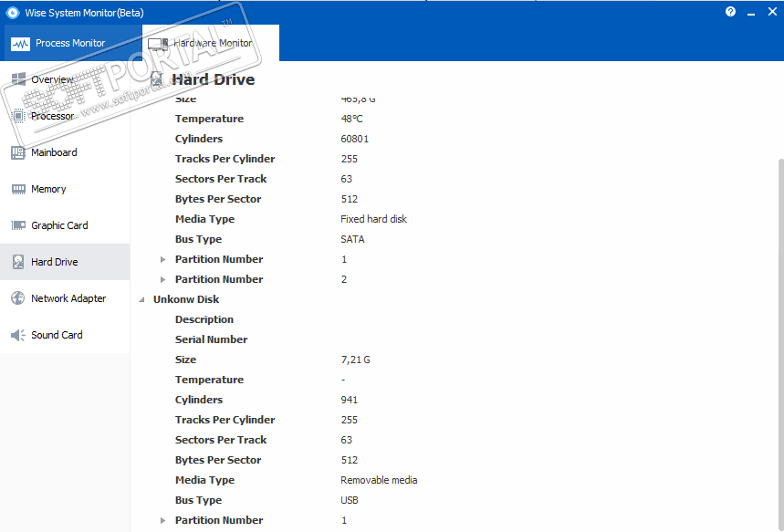Click the Sound Card speaker icon
This screenshot has width=784, height=532.
click(18, 335)
